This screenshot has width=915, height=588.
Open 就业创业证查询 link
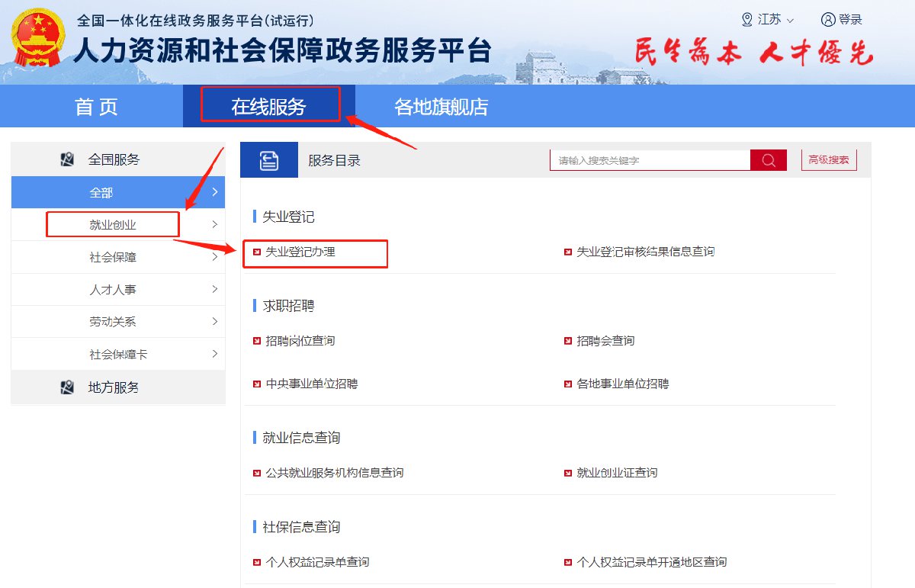[617, 473]
